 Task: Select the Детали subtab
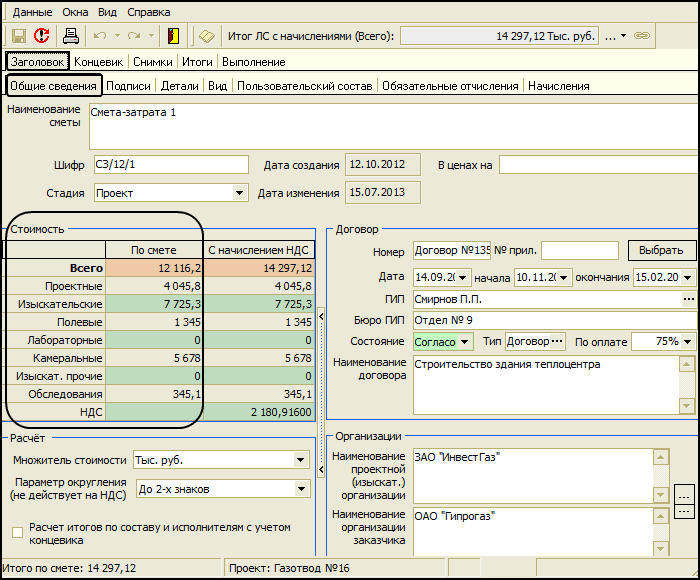179,86
